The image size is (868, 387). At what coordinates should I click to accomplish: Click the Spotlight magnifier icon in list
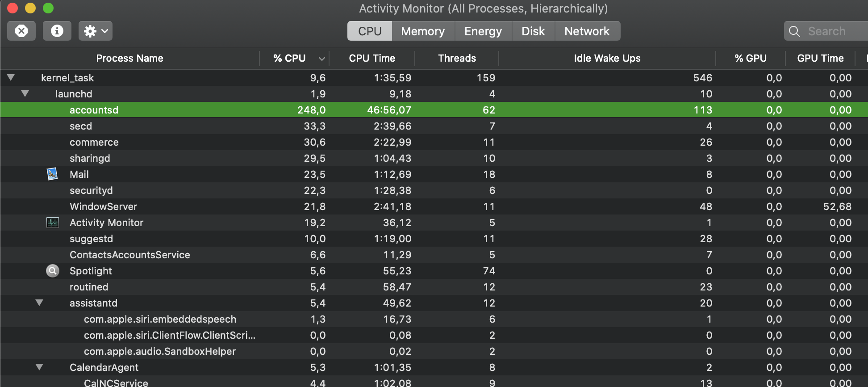[x=53, y=270]
